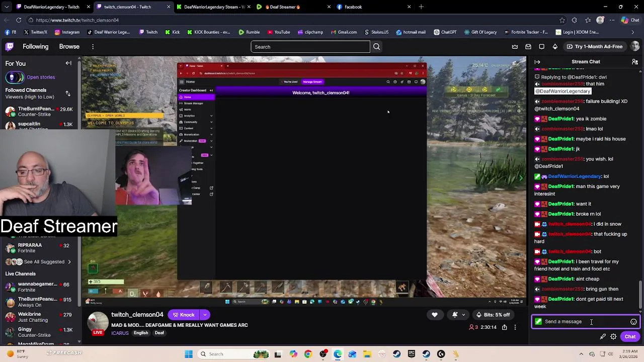
Task: Open the stream more options dots
Action: click(515, 327)
